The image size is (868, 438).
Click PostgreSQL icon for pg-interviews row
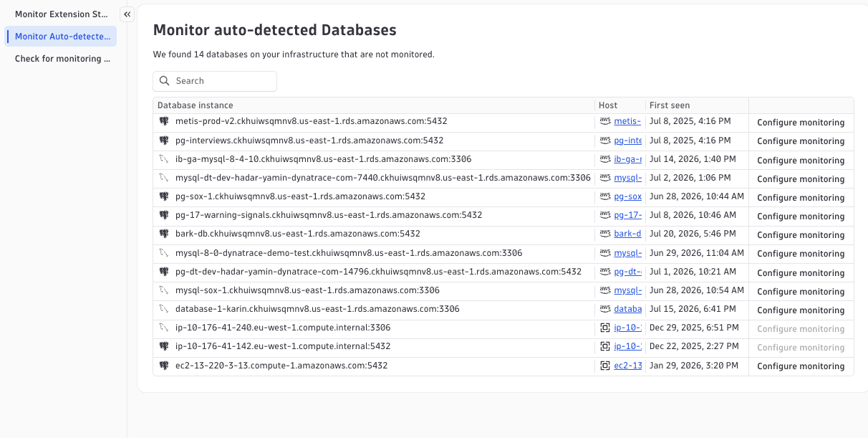pyautogui.click(x=164, y=141)
